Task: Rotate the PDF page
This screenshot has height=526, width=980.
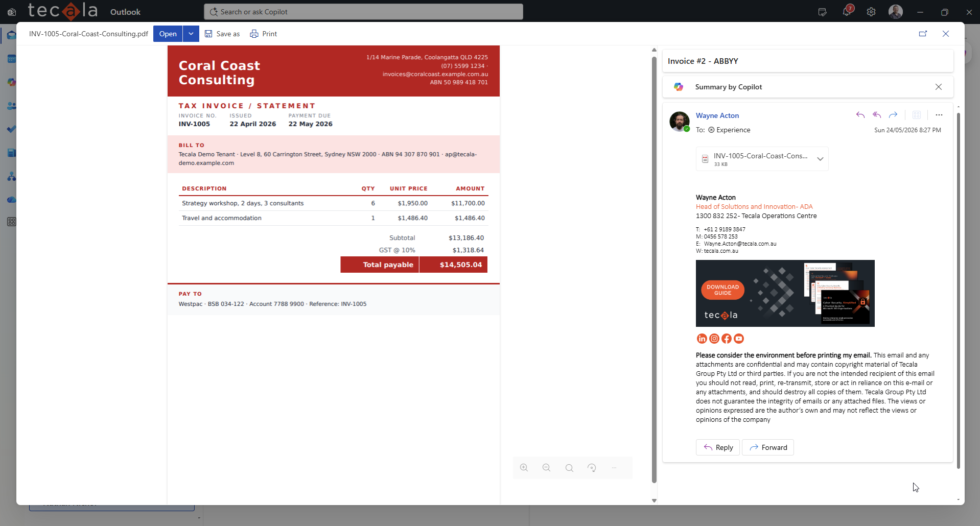Action: [x=592, y=468]
